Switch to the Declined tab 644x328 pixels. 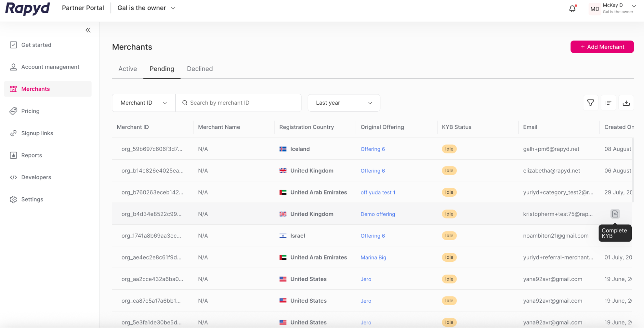pos(200,69)
